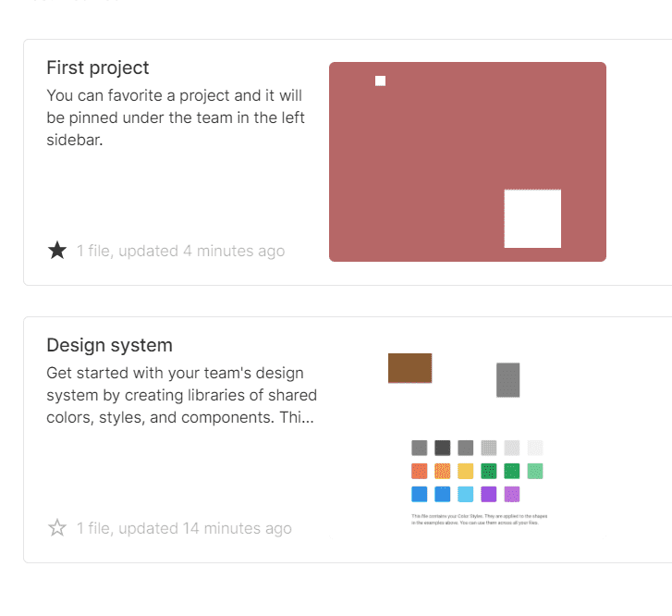Select the light blue color swatch

[465, 494]
